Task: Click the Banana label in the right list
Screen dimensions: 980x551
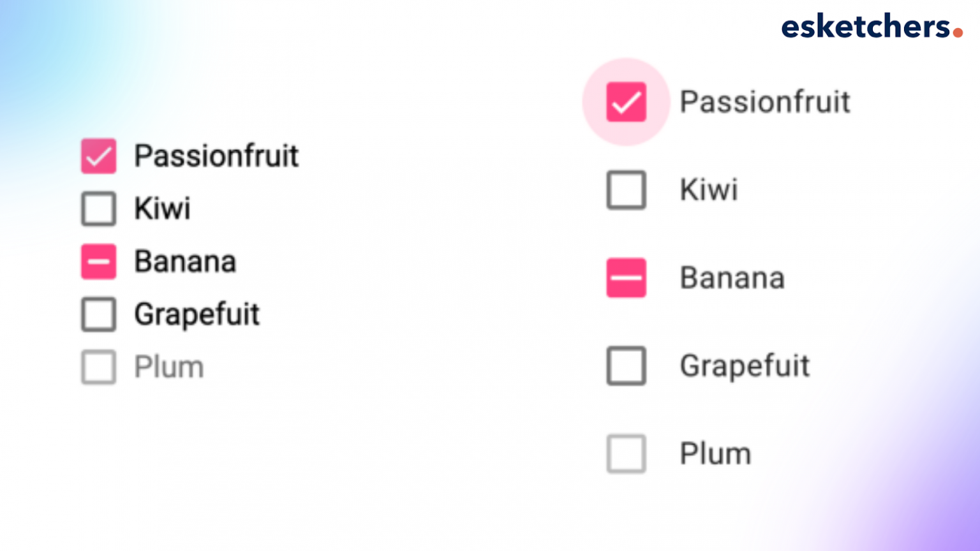Action: coord(732,278)
